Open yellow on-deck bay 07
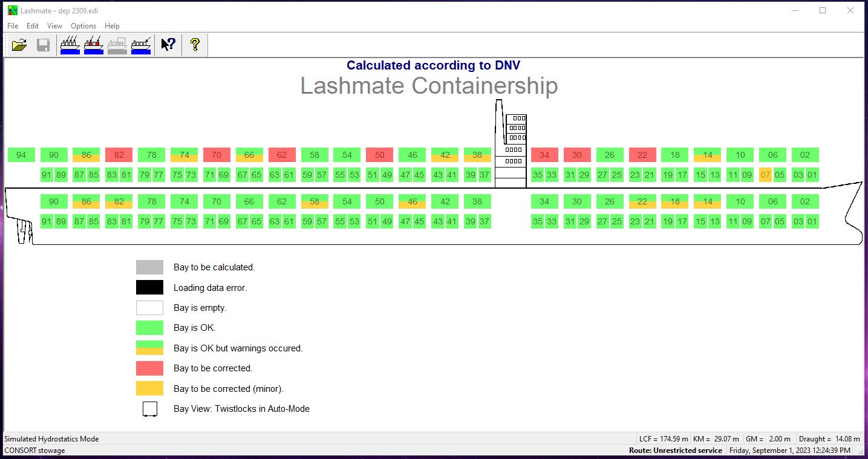 [x=765, y=175]
